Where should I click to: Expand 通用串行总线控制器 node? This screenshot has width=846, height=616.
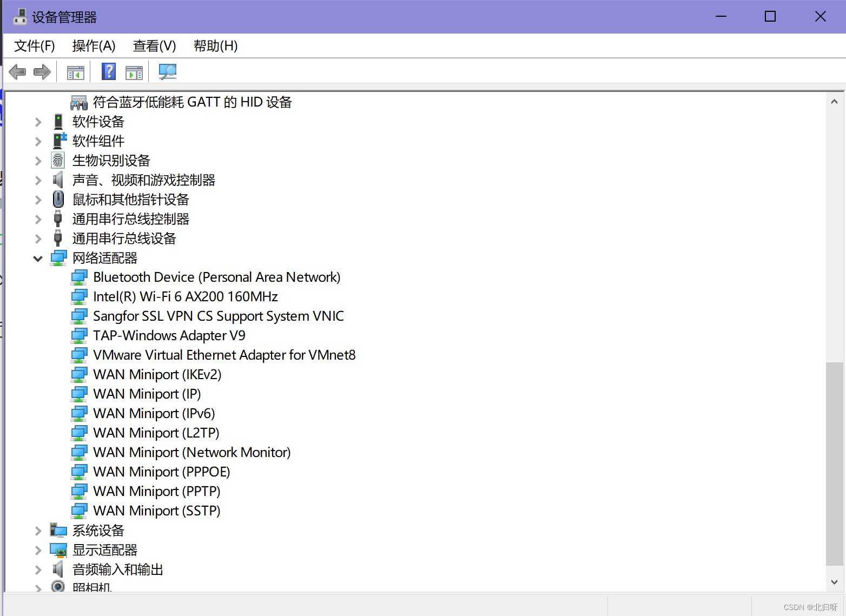[38, 220]
